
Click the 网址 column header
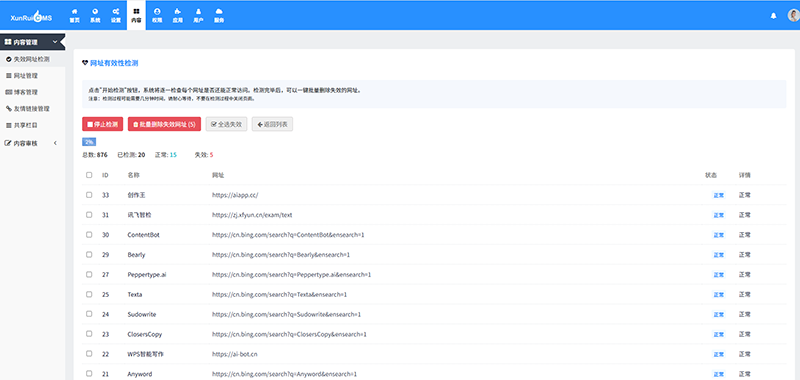click(218, 175)
